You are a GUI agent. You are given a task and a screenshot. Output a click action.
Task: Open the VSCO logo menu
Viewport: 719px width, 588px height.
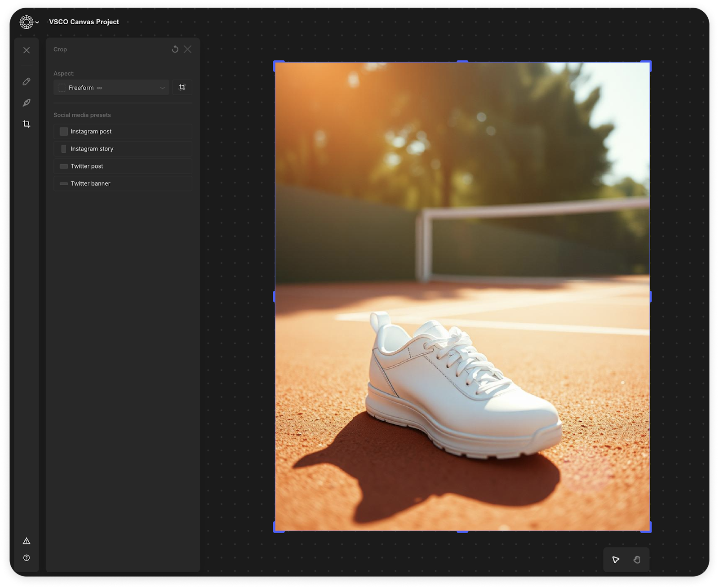pyautogui.click(x=27, y=22)
